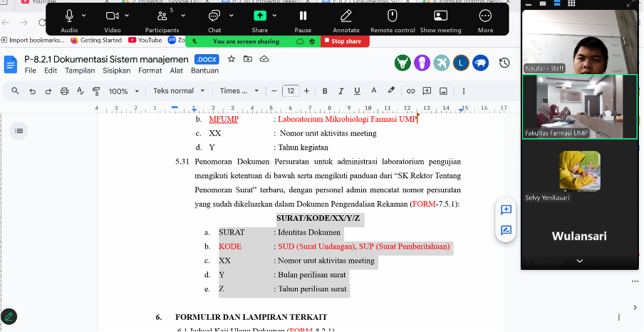Toggle italic formatting
The width and height of the screenshot is (644, 332).
341,91
